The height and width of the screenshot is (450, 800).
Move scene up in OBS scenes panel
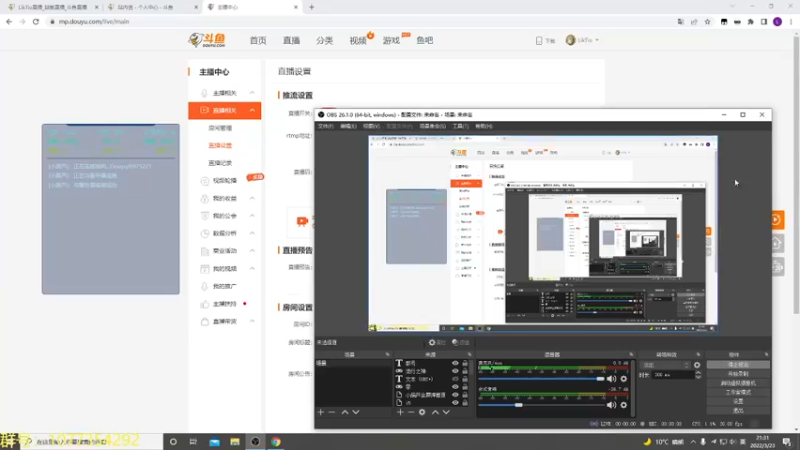(x=345, y=412)
